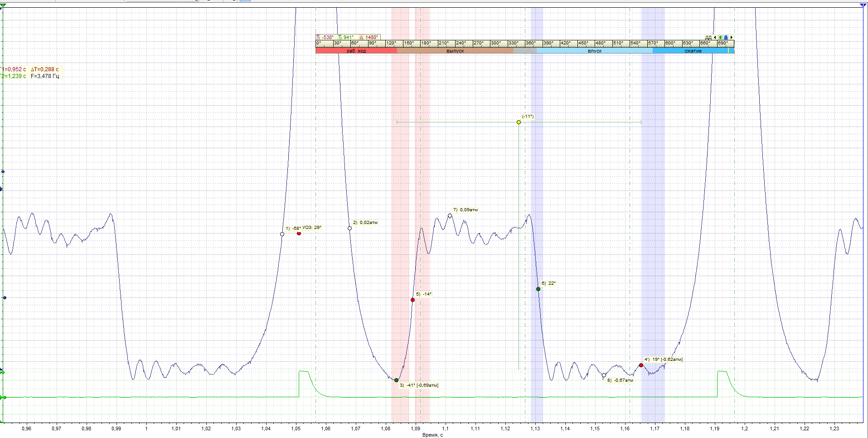This screenshot has width=868, height=438.
Task: Click the T1=0,952 с cursor readout
Action: pos(14,69)
